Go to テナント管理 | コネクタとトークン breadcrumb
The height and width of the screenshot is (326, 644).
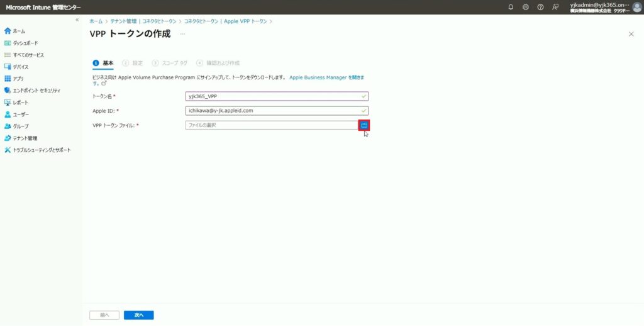point(143,21)
